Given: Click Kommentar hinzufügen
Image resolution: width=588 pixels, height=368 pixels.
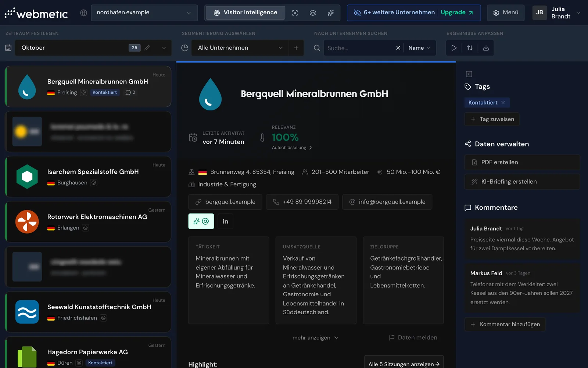Looking at the screenshot, I should [x=505, y=324].
